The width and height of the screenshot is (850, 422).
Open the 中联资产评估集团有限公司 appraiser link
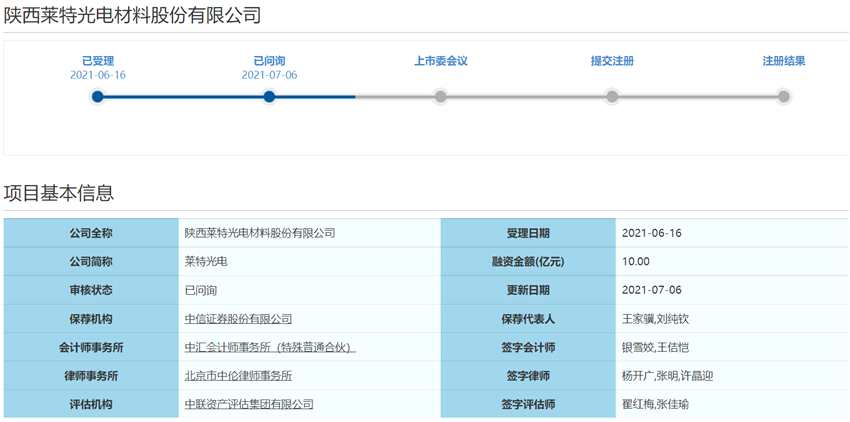point(249,404)
